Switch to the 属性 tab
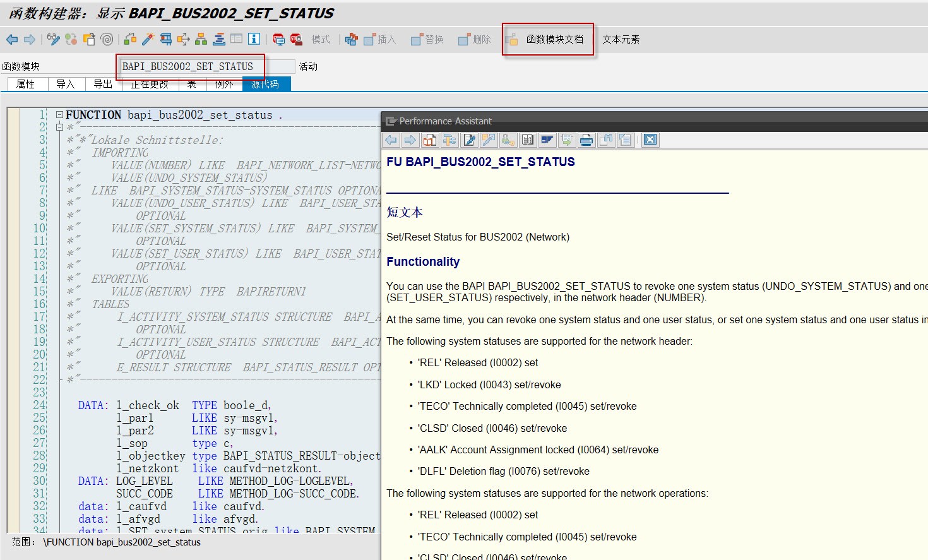 (x=27, y=83)
